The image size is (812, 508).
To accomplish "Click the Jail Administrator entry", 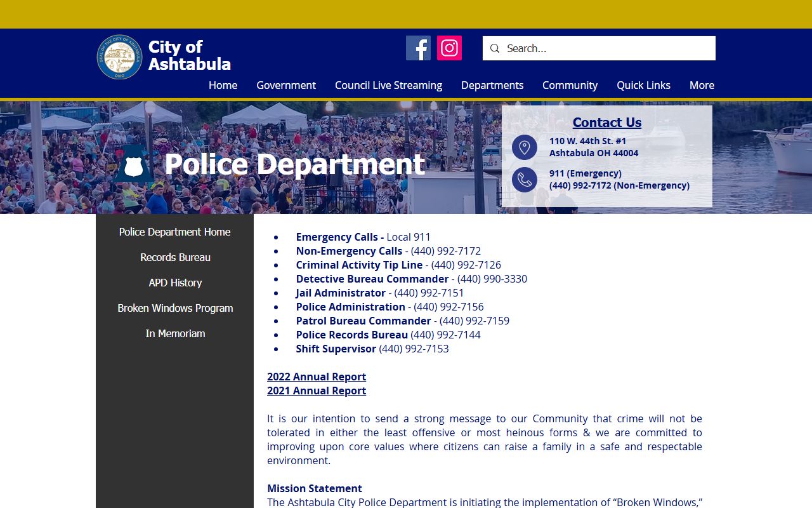I will pos(379,293).
